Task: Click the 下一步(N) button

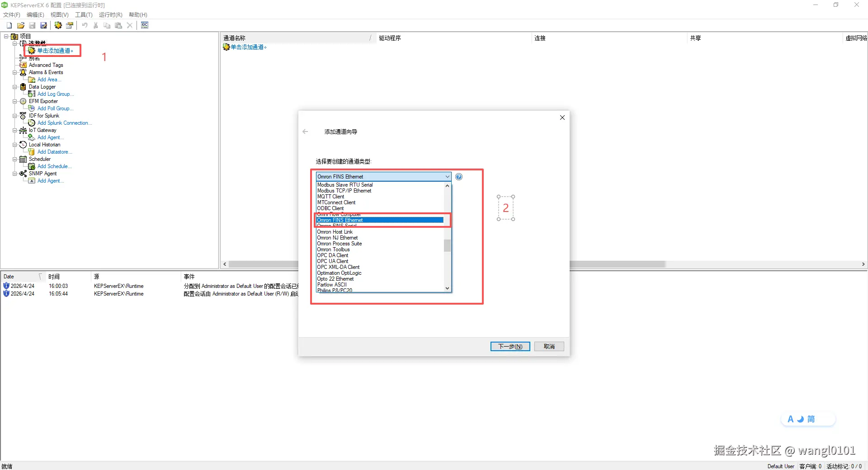Action: [x=510, y=347]
